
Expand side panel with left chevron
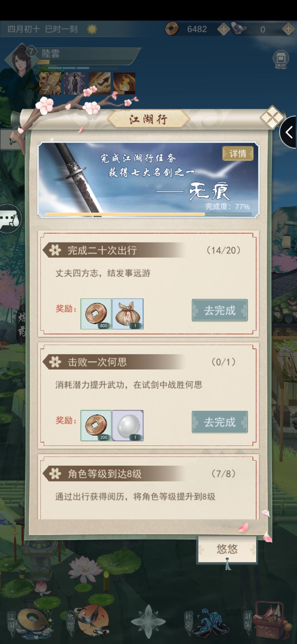[x=289, y=133]
